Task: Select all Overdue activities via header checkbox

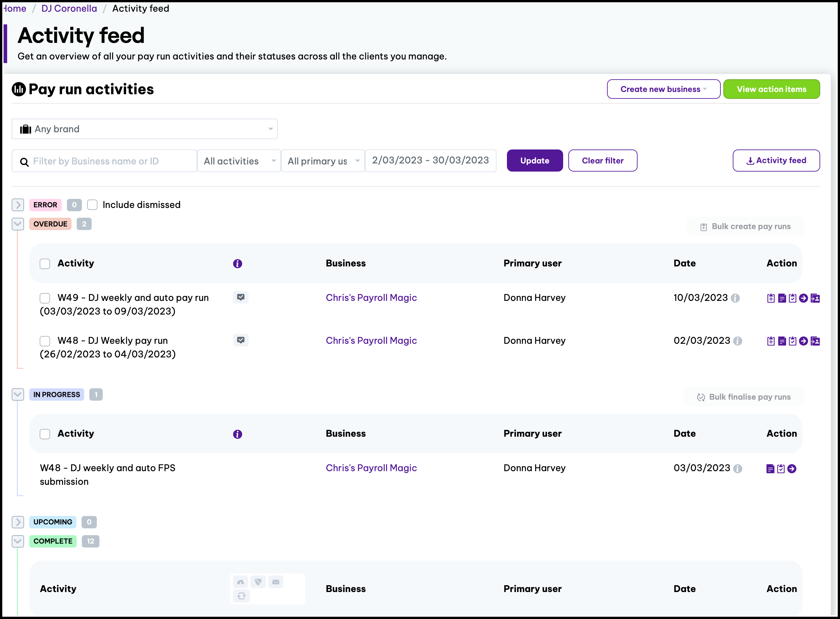Action: point(45,264)
